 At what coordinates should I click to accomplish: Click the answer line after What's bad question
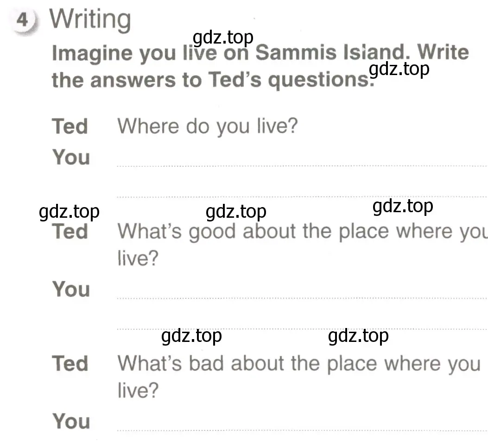pos(302,430)
